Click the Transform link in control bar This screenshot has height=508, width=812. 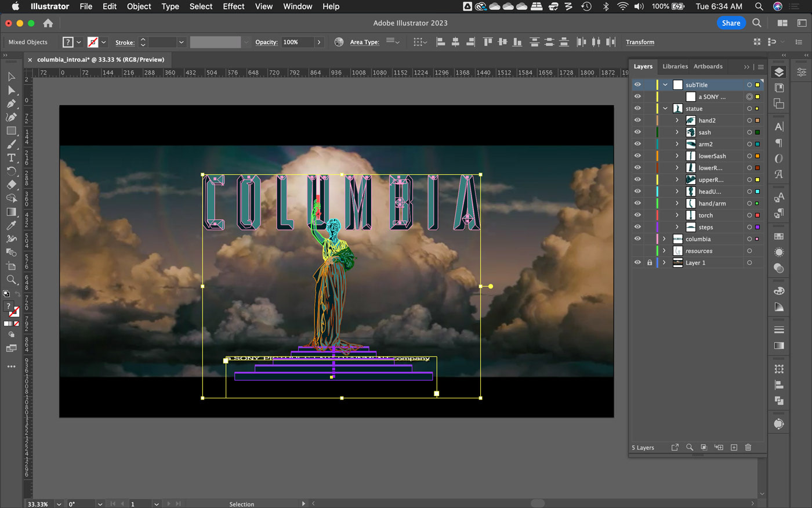(640, 42)
